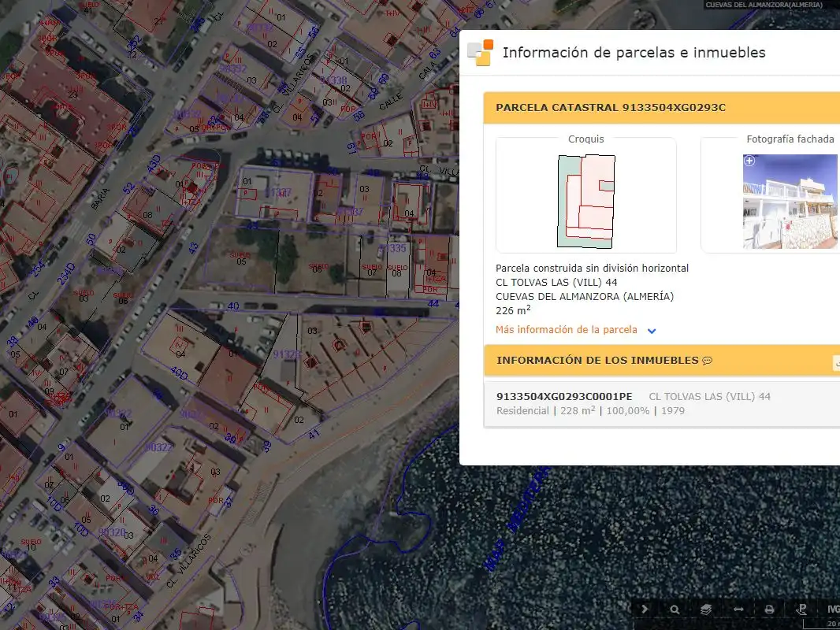
Task: Open the search magnifier tool
Action: pos(675,609)
